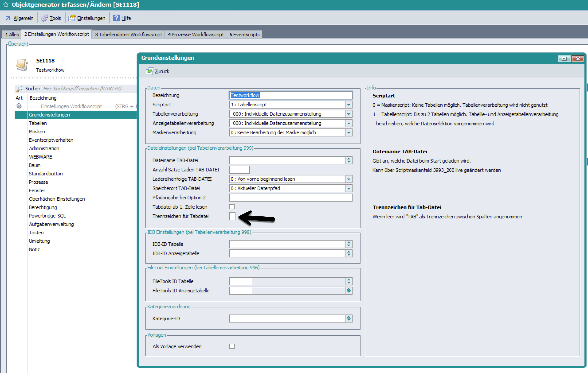Open the 5 Eventscripts tab

coord(244,35)
